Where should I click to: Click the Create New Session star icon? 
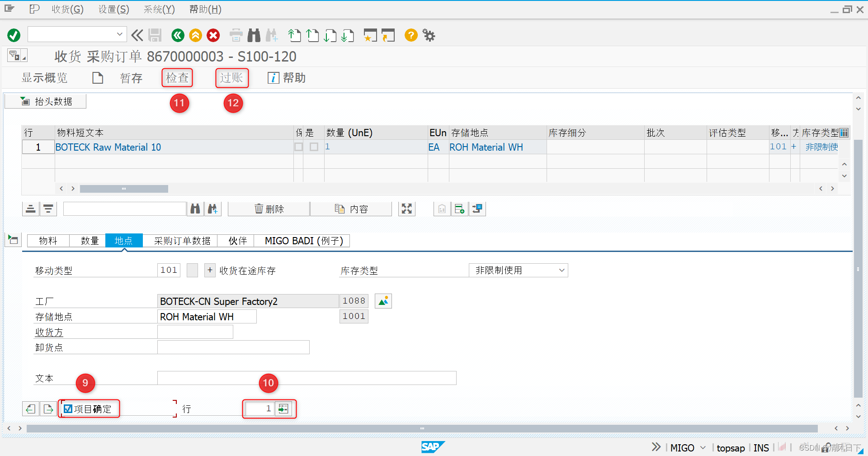pos(370,35)
